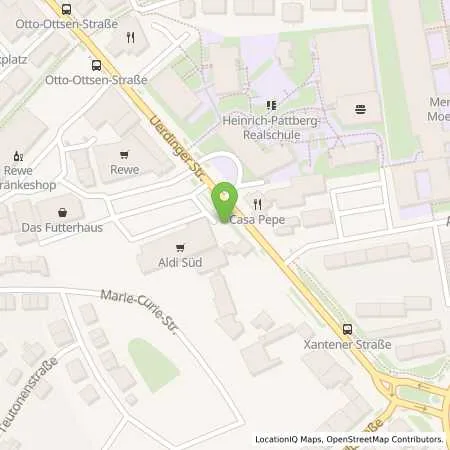This screenshot has width=450, height=450.
Task: Click the Aldi Süd store label
Action: [x=180, y=262]
